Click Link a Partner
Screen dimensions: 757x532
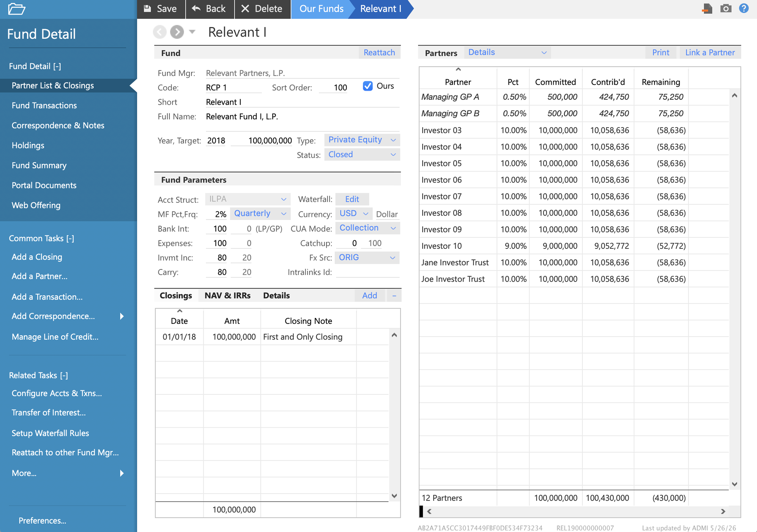pos(710,53)
